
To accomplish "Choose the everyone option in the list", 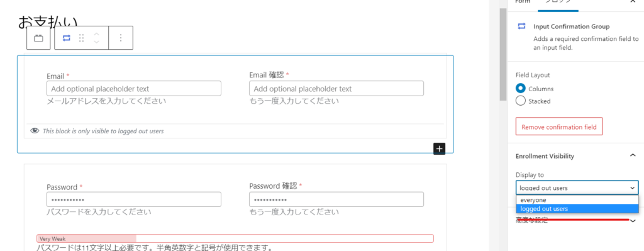I will (577, 200).
